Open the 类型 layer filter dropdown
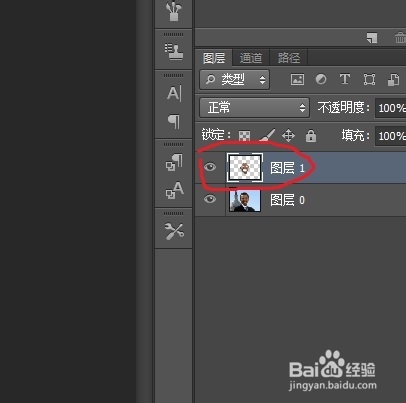Screen dimensions: 406x403 tap(234, 80)
